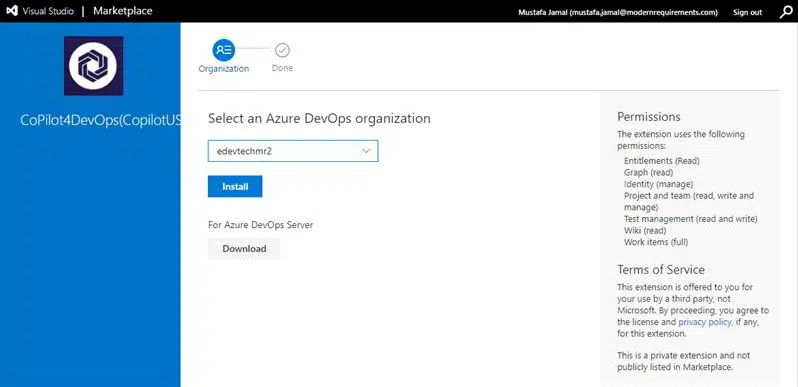
Task: Select the Done step checkmark icon
Action: pyautogui.click(x=282, y=50)
